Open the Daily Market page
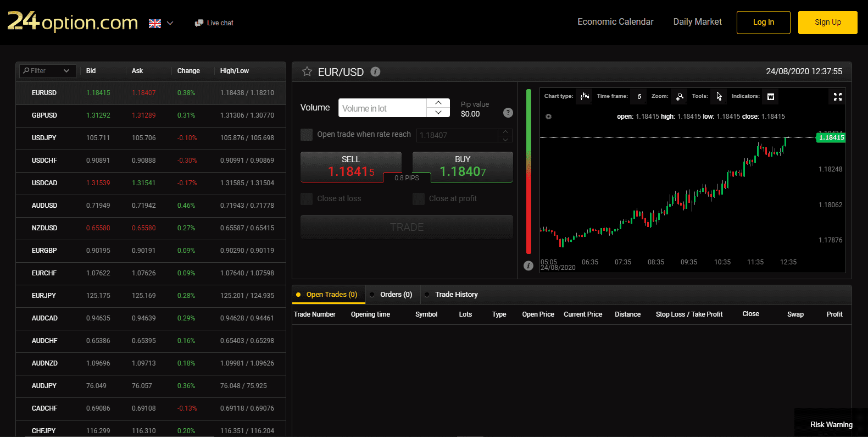Image resolution: width=868 pixels, height=437 pixels. (698, 22)
